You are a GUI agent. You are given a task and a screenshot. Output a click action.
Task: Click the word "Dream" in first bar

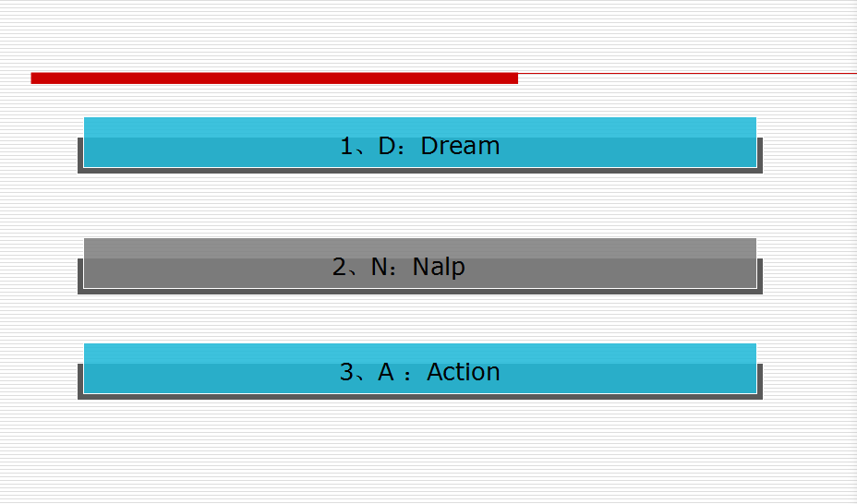click(x=460, y=146)
